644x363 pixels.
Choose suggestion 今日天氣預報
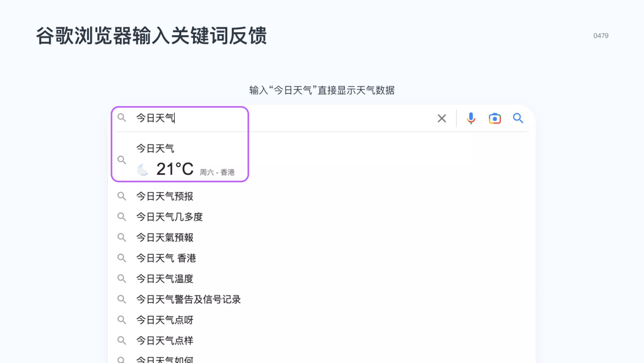tap(165, 237)
